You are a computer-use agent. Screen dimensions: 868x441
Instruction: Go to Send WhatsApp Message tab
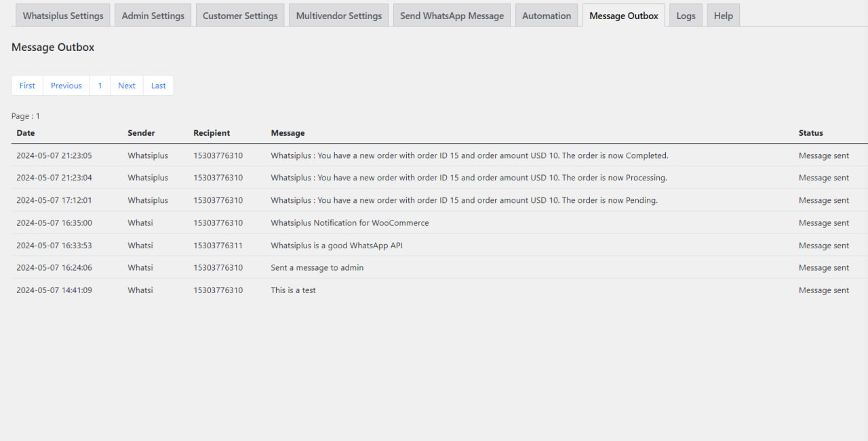coord(452,15)
